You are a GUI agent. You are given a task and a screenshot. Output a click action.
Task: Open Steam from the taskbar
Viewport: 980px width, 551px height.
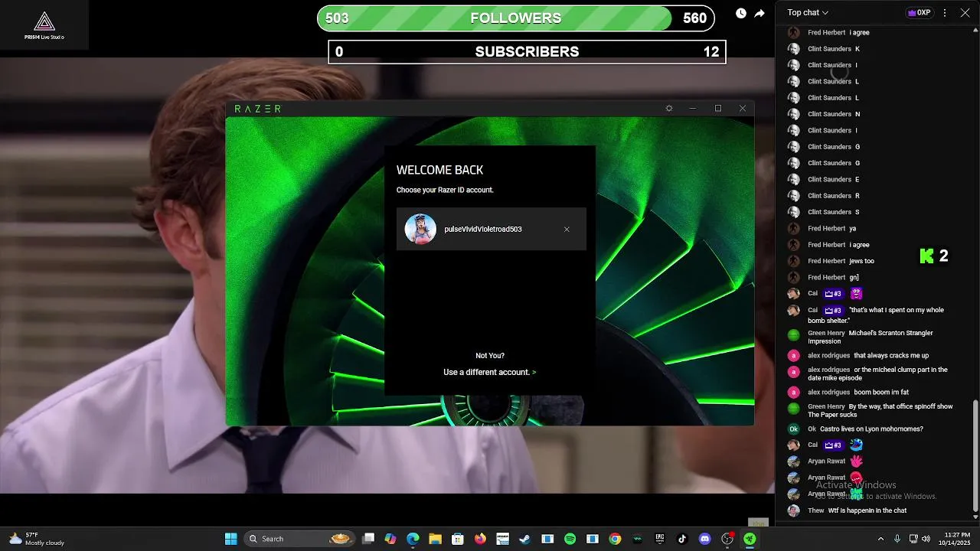pyautogui.click(x=524, y=539)
